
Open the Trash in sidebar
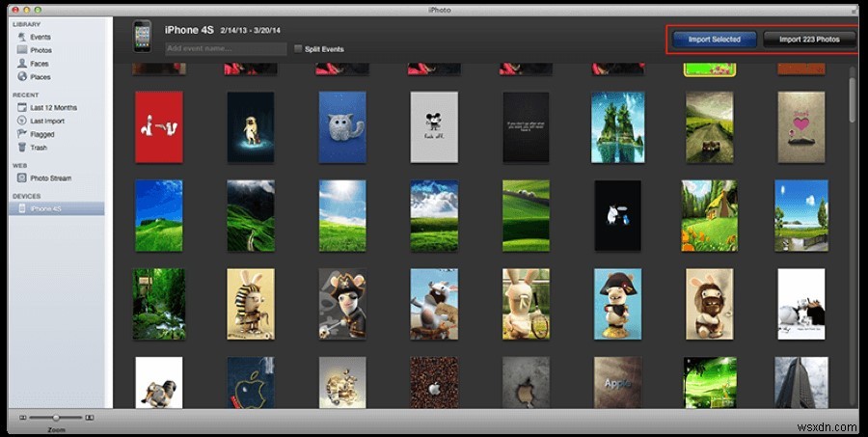pos(38,148)
